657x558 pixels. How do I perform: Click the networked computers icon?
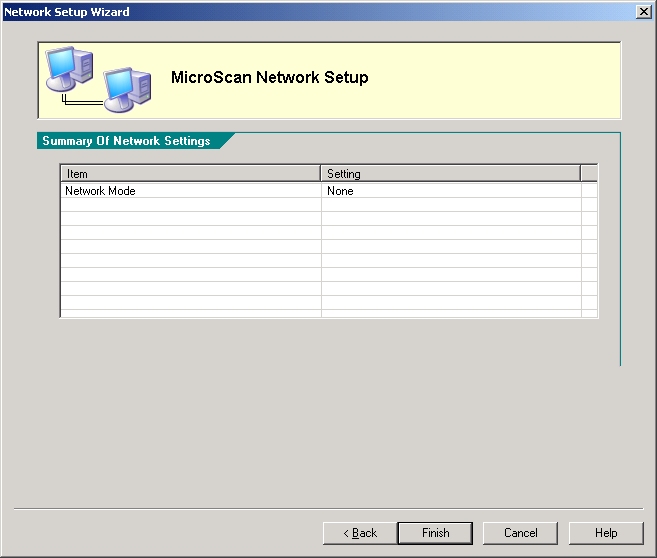pyautogui.click(x=98, y=80)
